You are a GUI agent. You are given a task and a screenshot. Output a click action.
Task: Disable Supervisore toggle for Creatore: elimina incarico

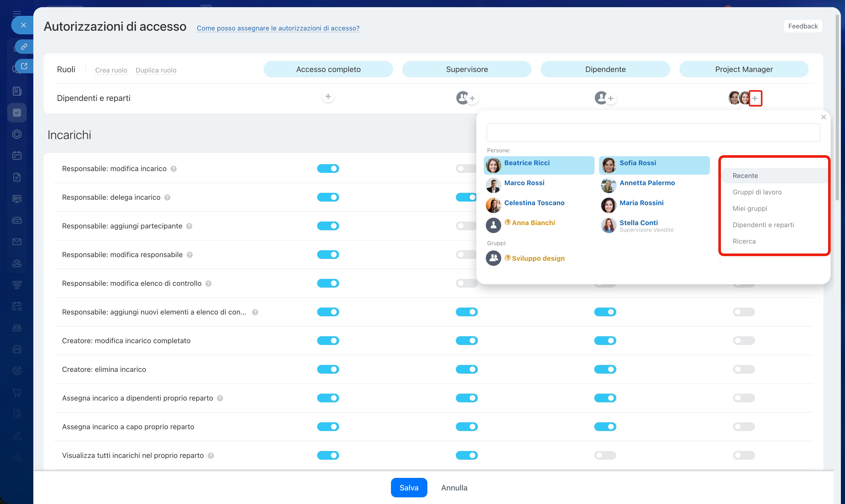click(x=466, y=369)
